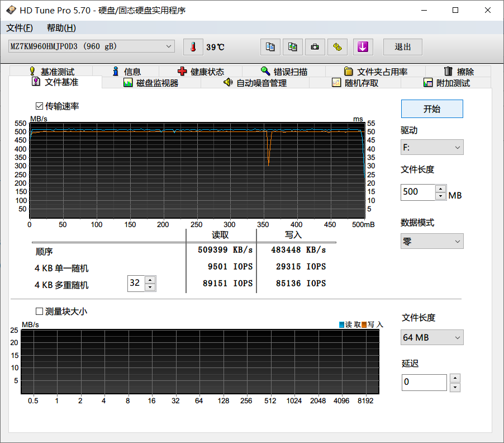Click the block size measurement graph
504x443 pixels.
[x=200, y=361]
